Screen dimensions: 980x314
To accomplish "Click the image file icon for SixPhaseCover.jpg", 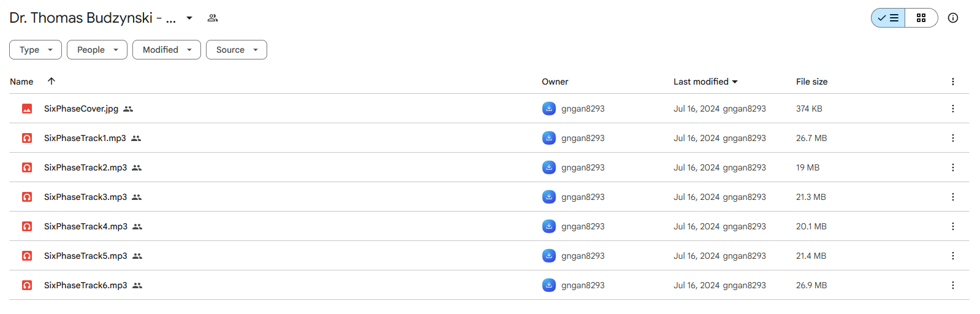I will tap(27, 109).
